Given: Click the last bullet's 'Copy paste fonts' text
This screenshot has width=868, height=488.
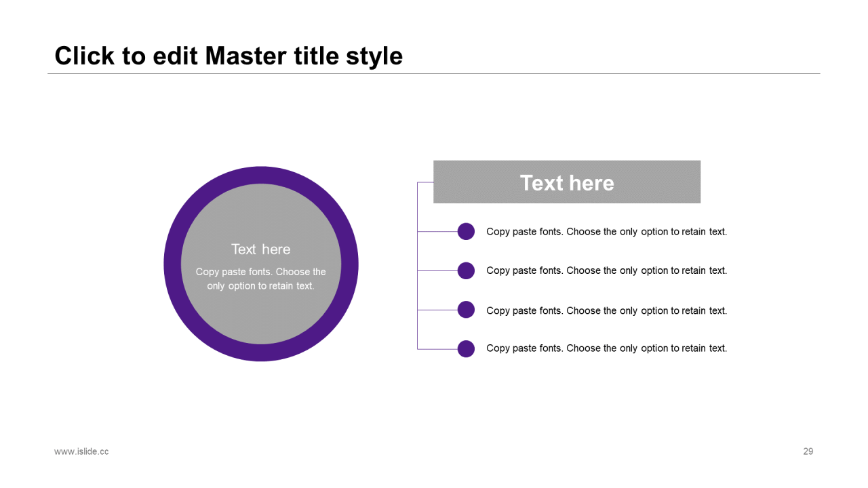Looking at the screenshot, I should tap(606, 348).
